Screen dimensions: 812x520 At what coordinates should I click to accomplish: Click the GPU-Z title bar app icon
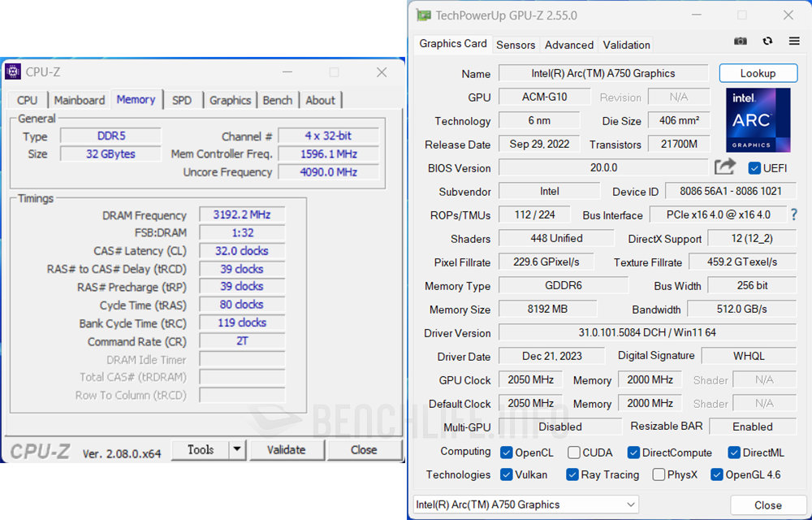424,15
